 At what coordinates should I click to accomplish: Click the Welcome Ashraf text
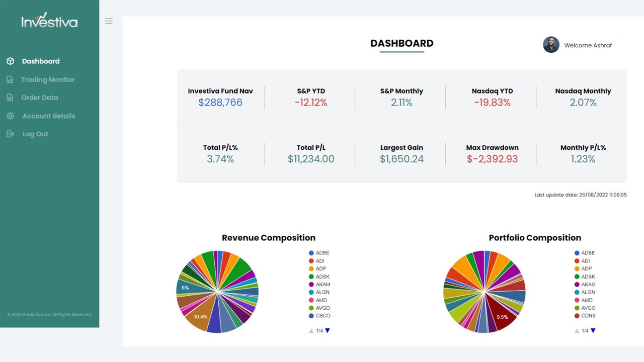click(x=588, y=45)
